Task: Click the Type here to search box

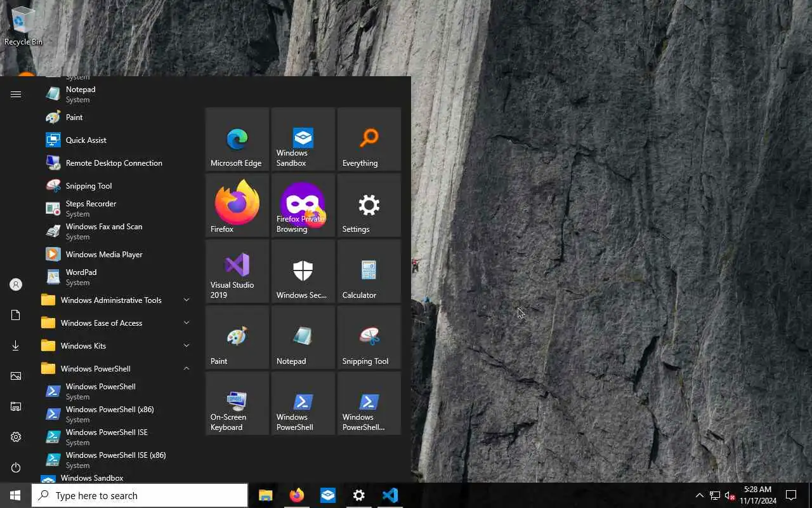Action: [140, 495]
